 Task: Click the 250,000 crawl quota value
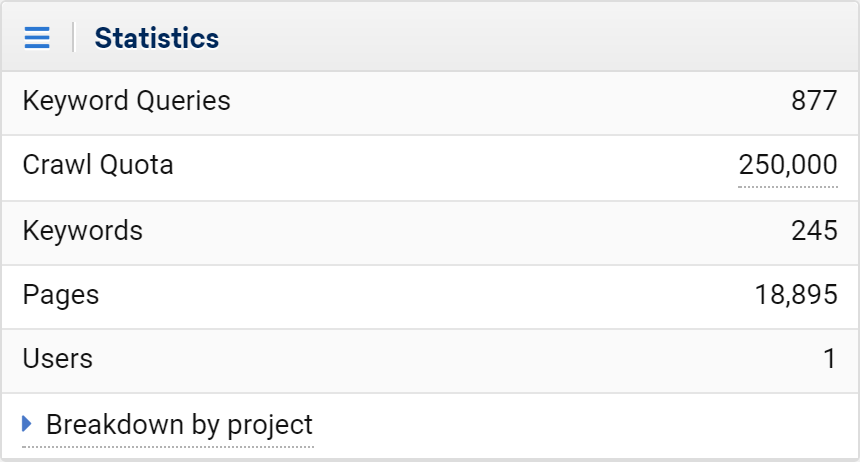point(788,165)
